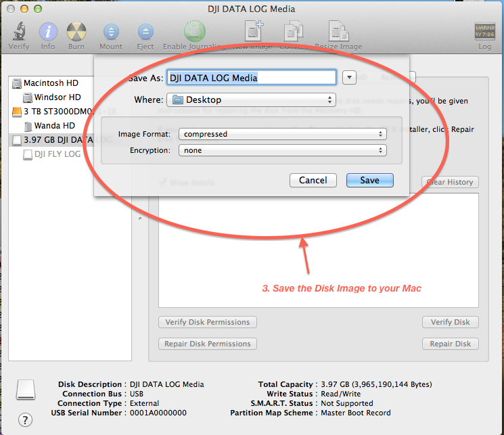Click the Convert toolbar icon
Screen dimensions: 504x435
tap(293, 31)
